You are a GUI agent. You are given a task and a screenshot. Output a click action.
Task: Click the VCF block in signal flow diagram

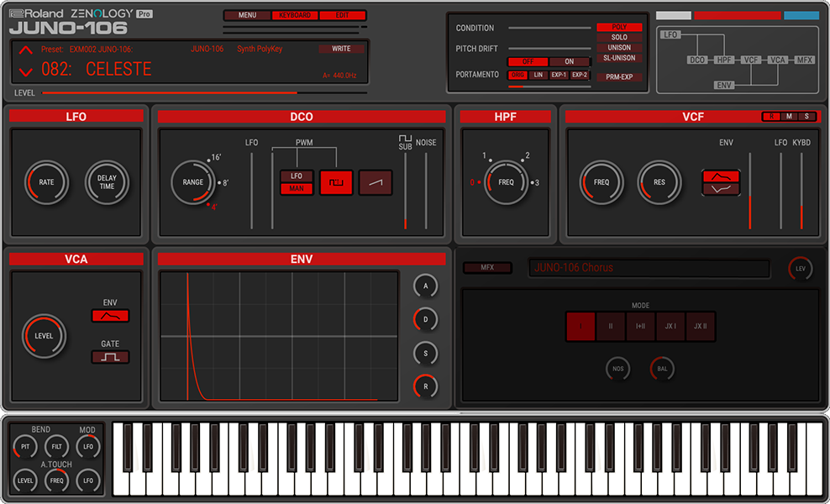751,60
